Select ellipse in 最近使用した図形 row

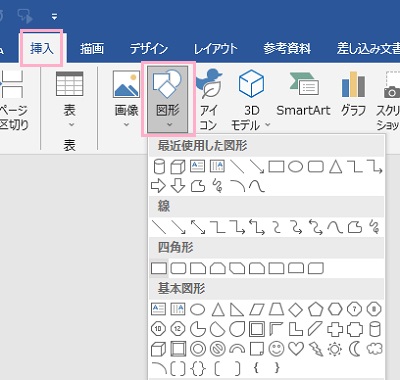coord(295,166)
